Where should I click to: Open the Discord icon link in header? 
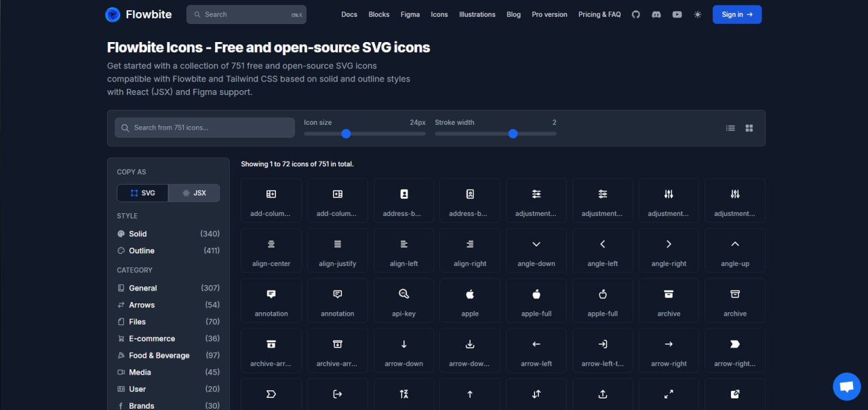pos(656,14)
